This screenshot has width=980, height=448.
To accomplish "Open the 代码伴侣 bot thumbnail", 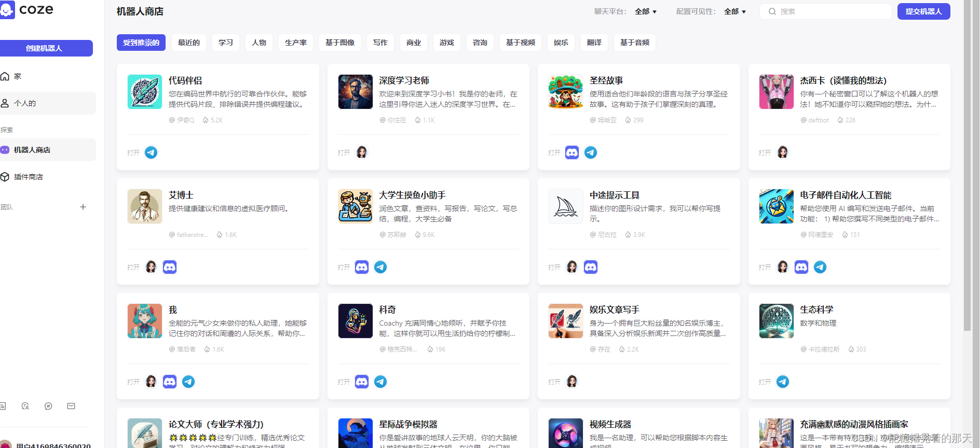I will pos(145,92).
